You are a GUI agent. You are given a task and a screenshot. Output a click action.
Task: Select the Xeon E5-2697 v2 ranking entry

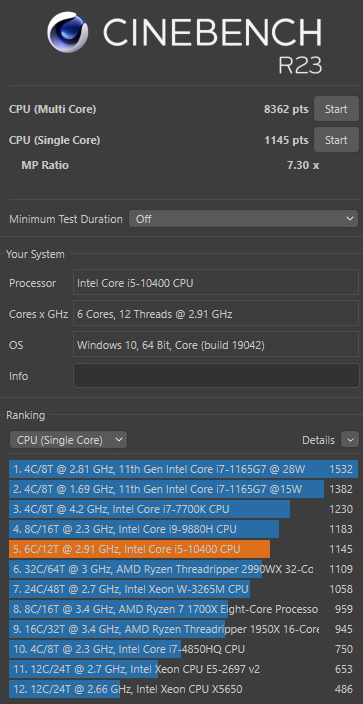(183, 669)
